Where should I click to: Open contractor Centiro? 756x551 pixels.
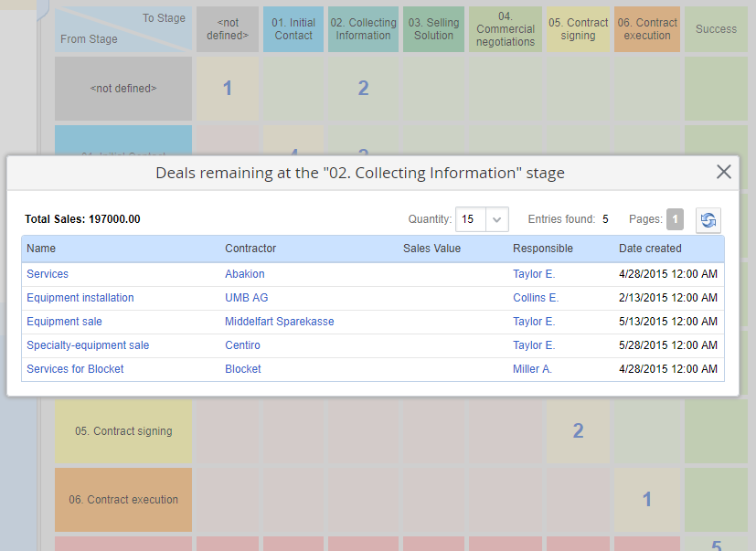pyautogui.click(x=242, y=345)
